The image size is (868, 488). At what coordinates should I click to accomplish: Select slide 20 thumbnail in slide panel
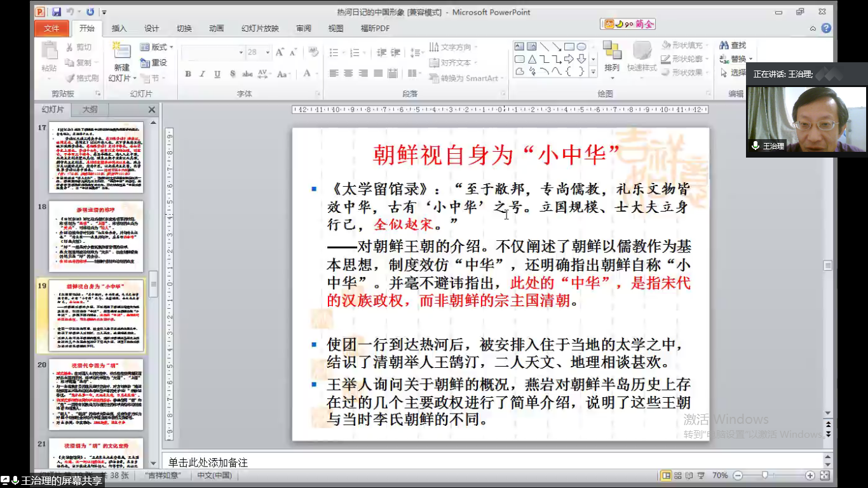click(x=96, y=395)
